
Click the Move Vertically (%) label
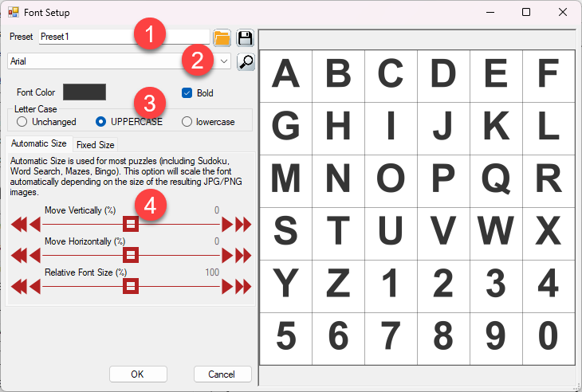(81, 210)
